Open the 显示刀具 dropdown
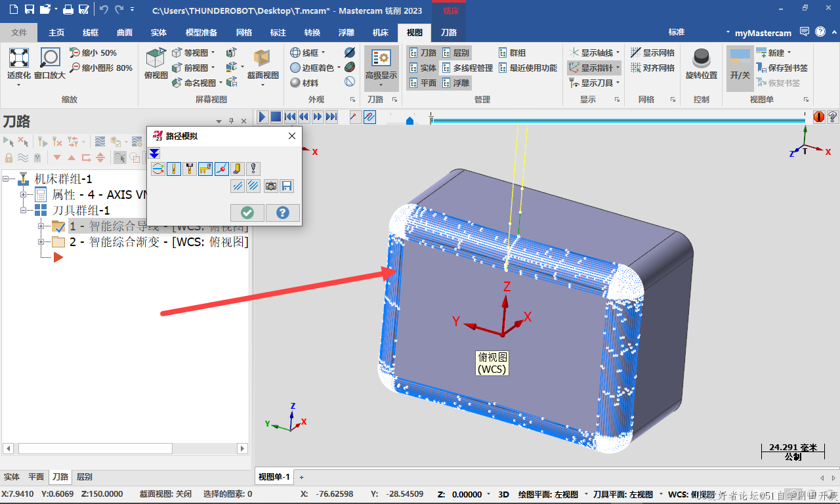The height and width of the screenshot is (504, 840). point(618,83)
